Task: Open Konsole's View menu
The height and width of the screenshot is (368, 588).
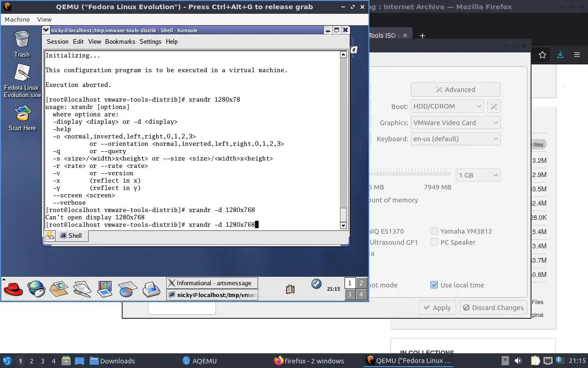Action: (95, 41)
